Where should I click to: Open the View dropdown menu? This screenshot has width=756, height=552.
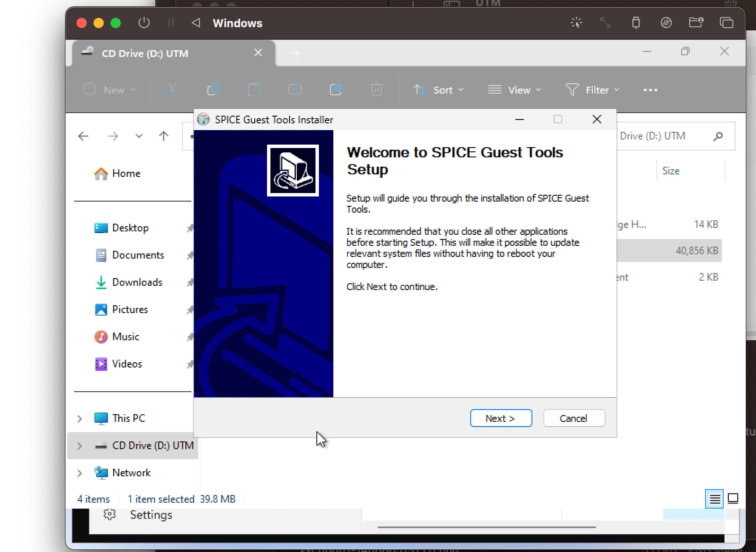(514, 90)
